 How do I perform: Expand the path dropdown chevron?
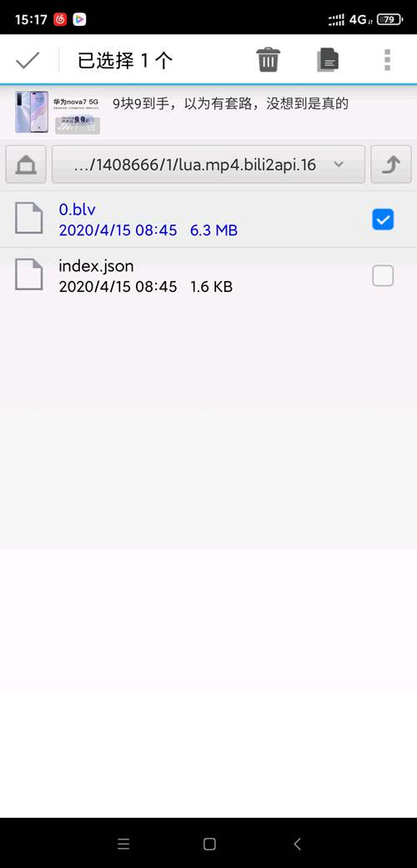click(339, 164)
